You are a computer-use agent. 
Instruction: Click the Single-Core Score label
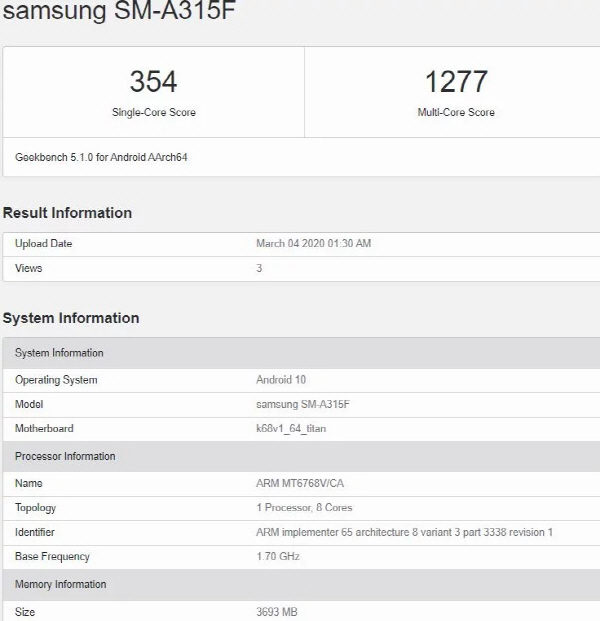[x=154, y=112]
